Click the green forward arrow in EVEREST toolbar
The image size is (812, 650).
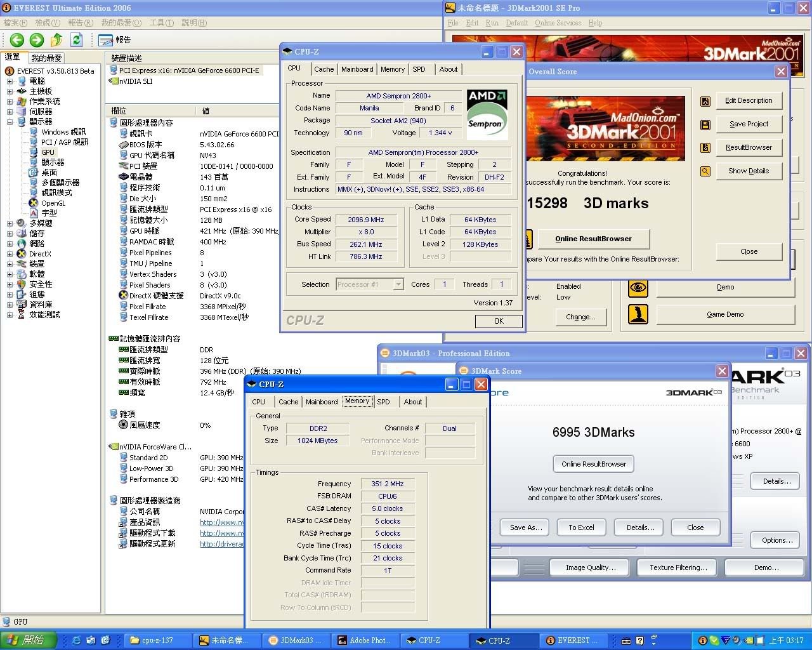(37, 40)
